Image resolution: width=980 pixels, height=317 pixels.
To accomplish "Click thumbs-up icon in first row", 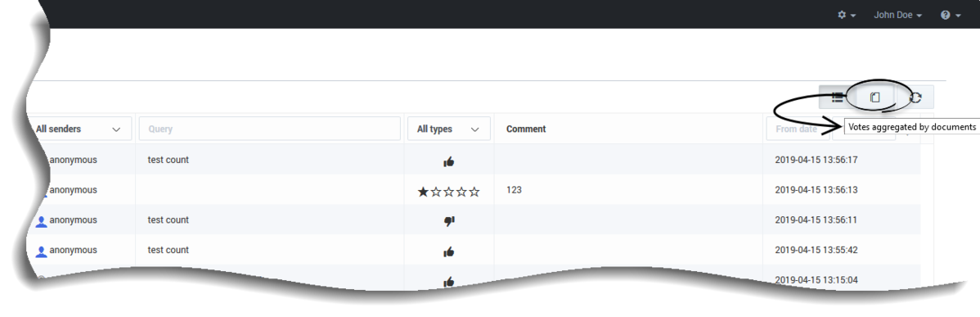I will click(449, 162).
